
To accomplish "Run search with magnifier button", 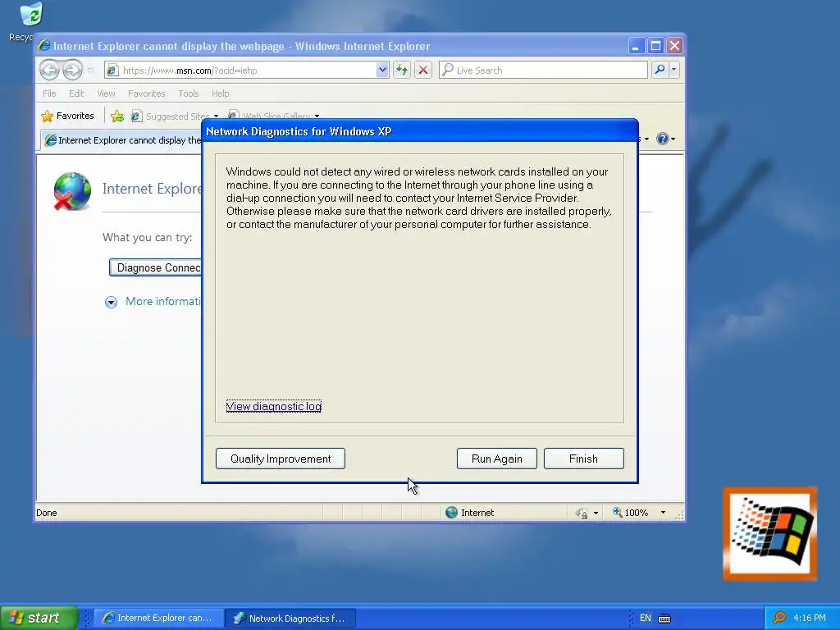I will [660, 70].
